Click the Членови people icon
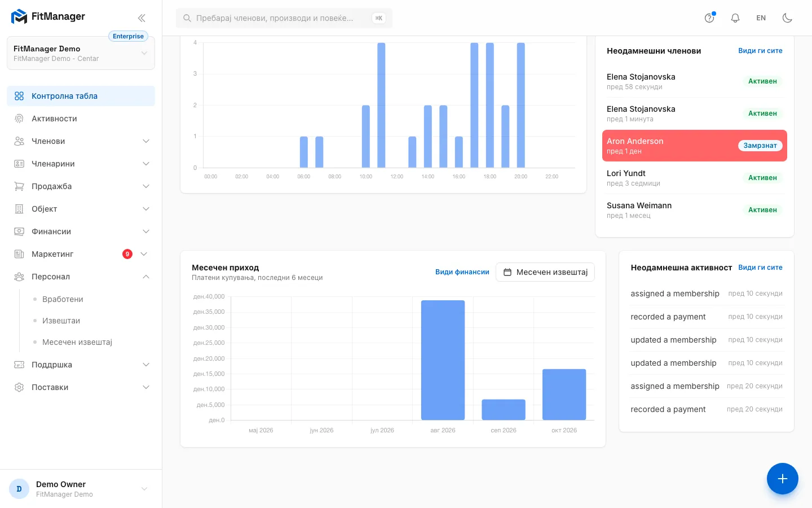 click(x=19, y=141)
